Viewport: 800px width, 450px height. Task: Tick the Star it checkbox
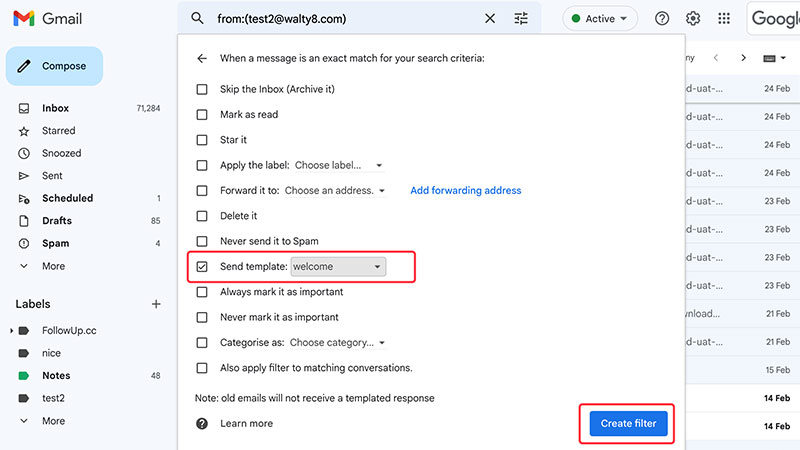(x=202, y=140)
